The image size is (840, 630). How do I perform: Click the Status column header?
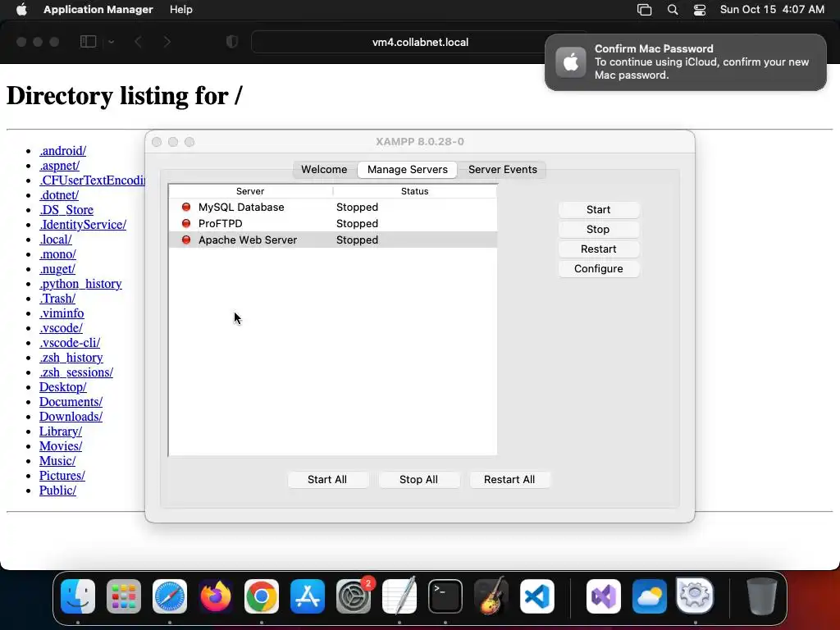click(x=414, y=191)
